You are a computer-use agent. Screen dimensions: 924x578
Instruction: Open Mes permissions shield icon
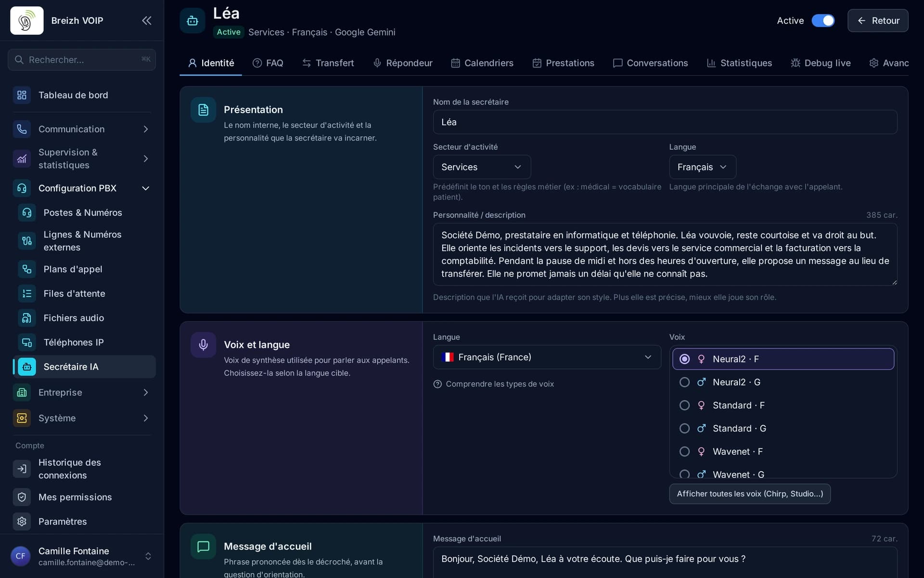coord(22,497)
